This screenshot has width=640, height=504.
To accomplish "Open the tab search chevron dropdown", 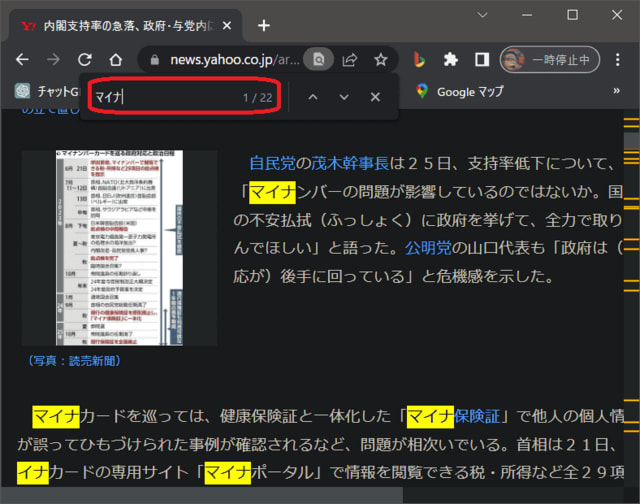I will (483, 15).
